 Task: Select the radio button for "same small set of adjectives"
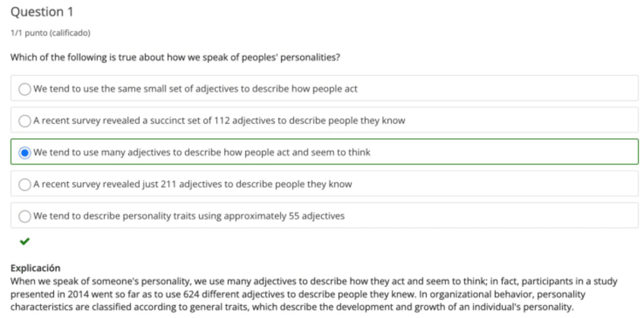tap(25, 89)
